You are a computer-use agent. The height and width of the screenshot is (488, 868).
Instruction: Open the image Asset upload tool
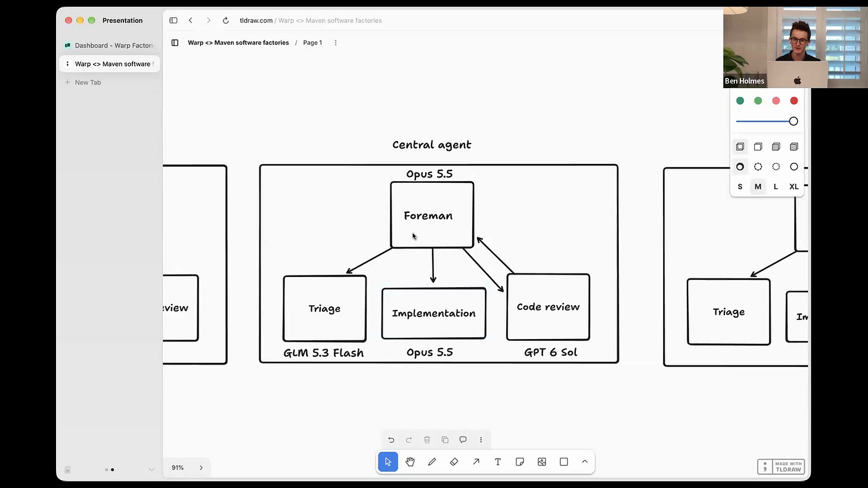pyautogui.click(x=542, y=462)
